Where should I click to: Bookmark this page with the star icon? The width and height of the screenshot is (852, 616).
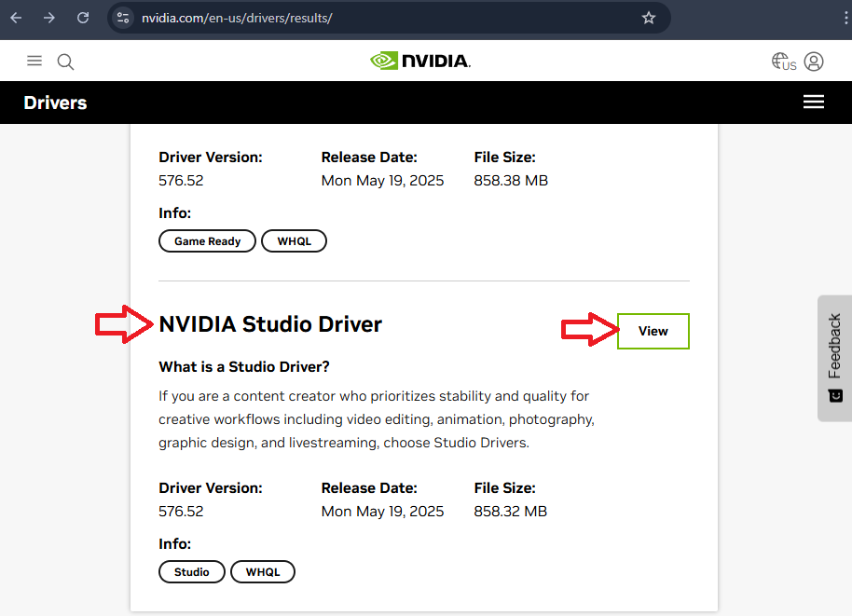click(x=649, y=17)
